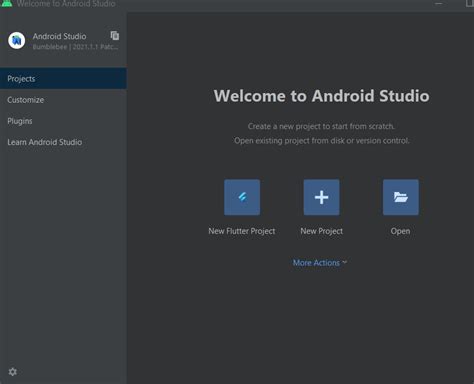
Task: Open settings via the gear icon
Action: pos(13,372)
